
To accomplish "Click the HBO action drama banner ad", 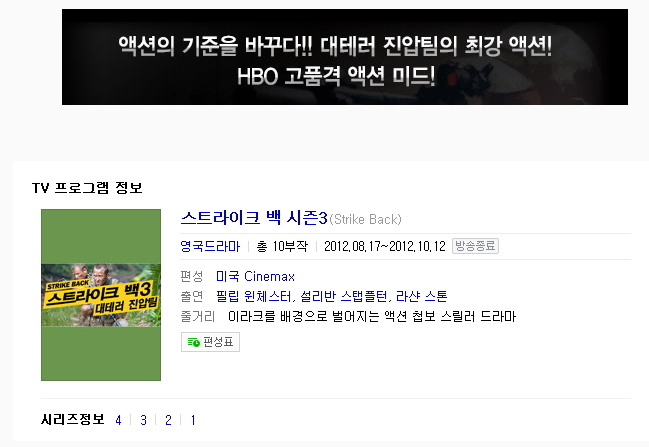I will [345, 57].
